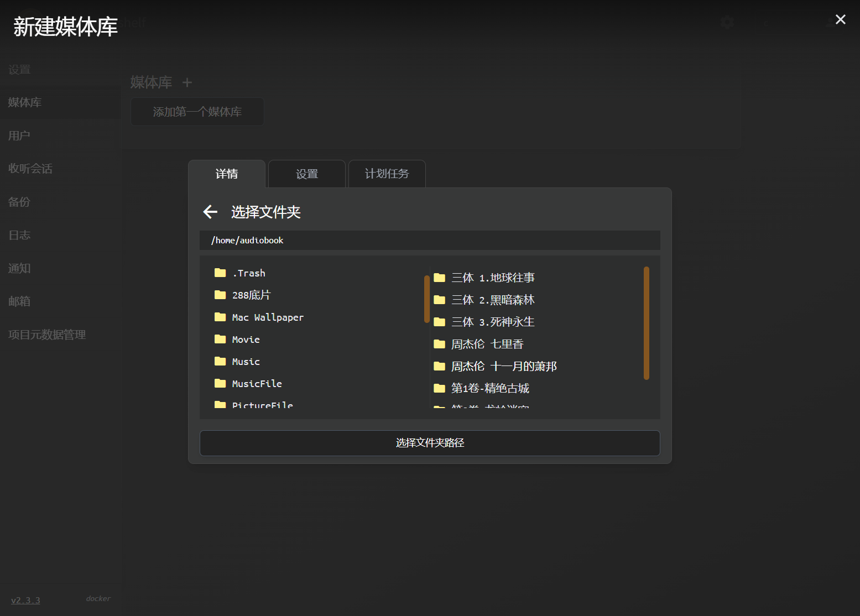The height and width of the screenshot is (616, 860).
Task: Click the folder icon beside 三体 1.地球往事
Action: [440, 278]
